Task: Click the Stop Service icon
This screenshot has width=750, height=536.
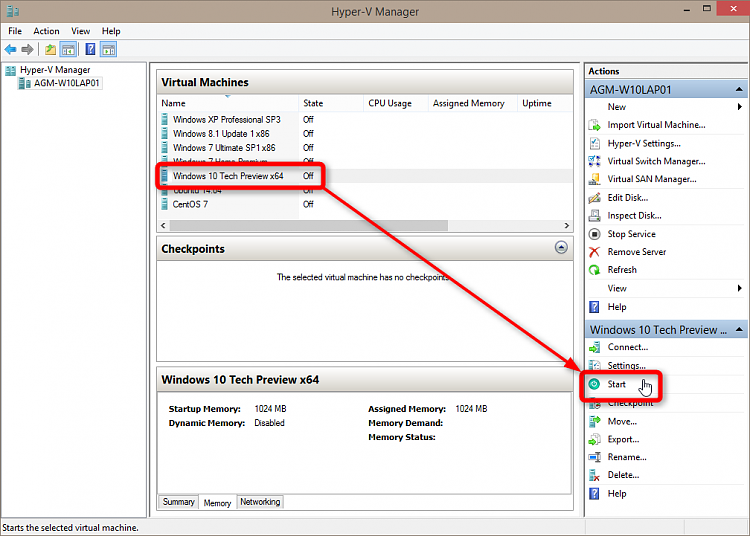Action: [595, 234]
